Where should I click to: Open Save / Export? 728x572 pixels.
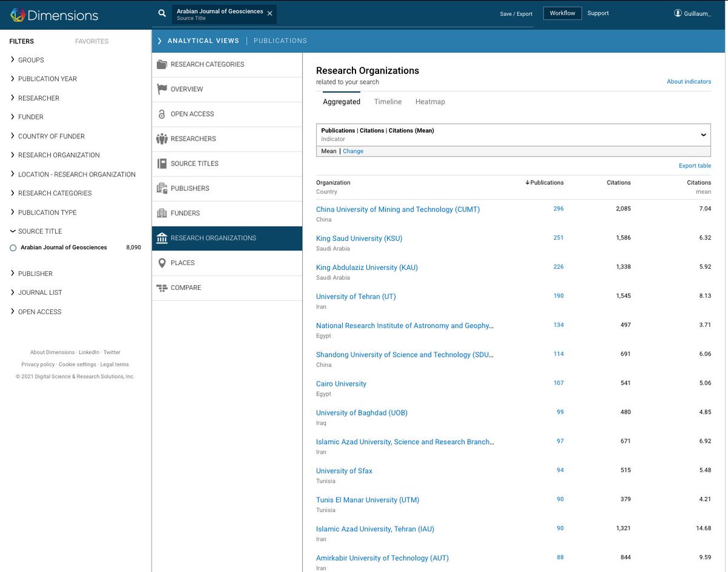point(516,14)
